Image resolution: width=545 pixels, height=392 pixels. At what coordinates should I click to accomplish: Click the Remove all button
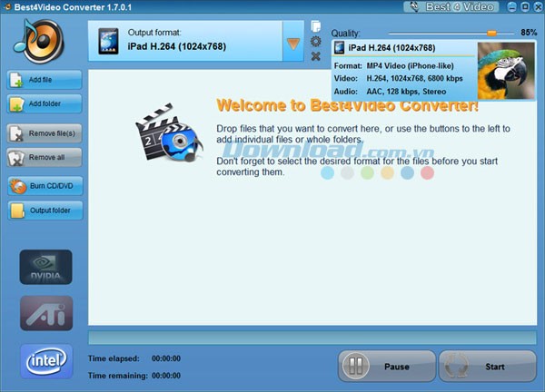coord(45,157)
